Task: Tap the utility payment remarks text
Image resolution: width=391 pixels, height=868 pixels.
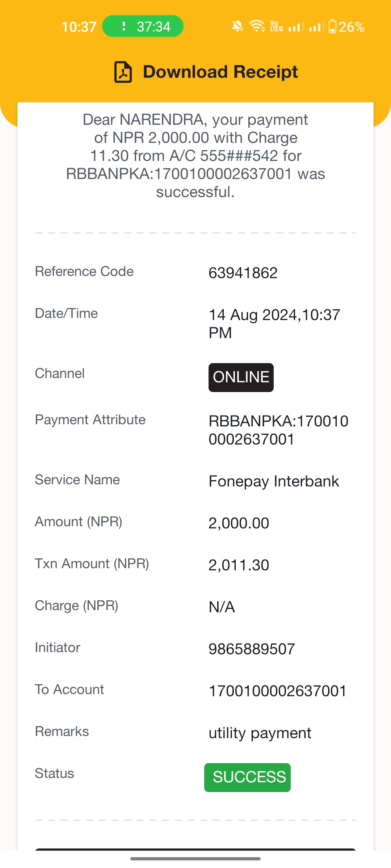Action: click(260, 733)
